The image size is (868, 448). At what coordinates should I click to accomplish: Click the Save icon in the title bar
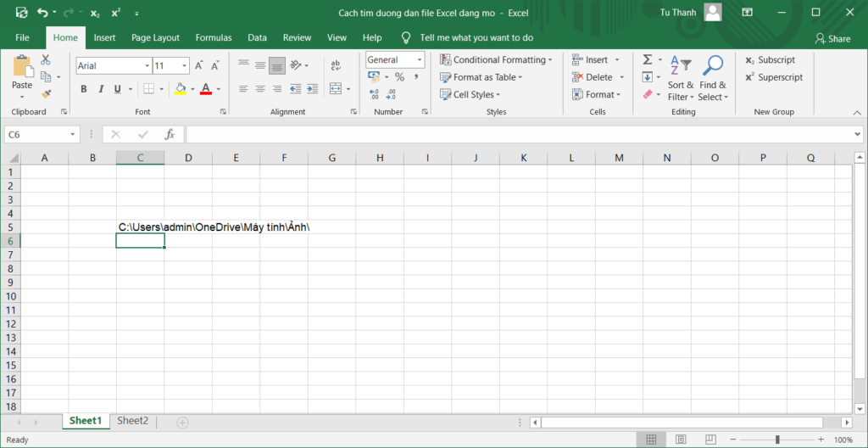(x=22, y=13)
